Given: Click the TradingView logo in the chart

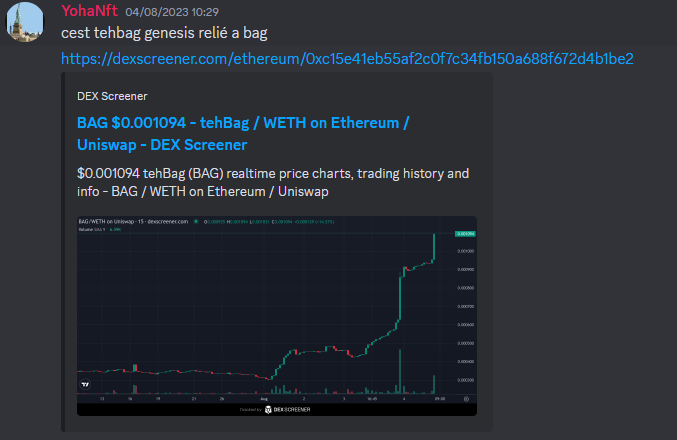Looking at the screenshot, I should pos(85,384).
